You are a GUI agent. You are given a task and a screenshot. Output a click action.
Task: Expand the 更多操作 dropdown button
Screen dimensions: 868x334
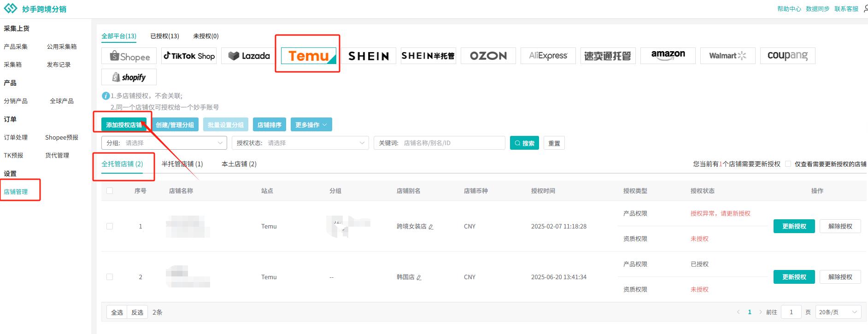tap(311, 125)
